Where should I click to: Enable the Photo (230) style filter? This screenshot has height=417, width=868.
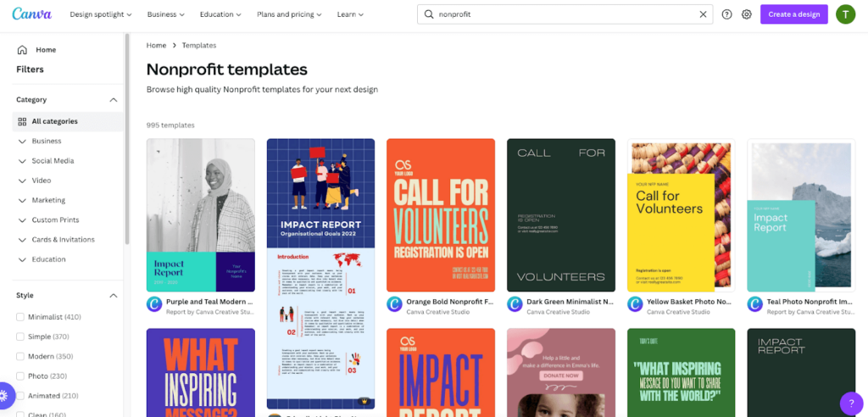(x=20, y=376)
